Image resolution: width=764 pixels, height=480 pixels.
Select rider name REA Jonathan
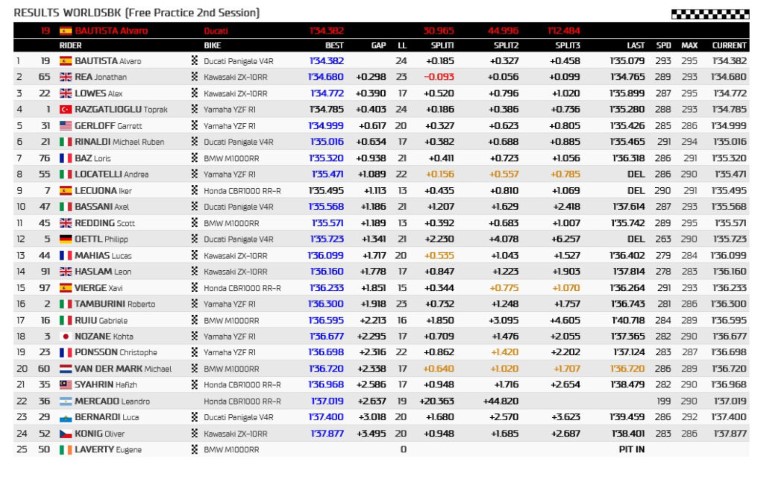100,77
